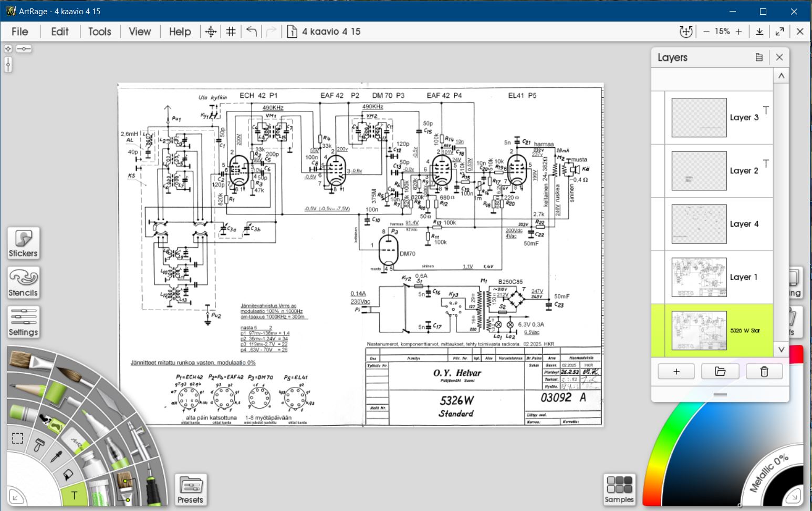The image size is (812, 511).
Task: Click the 15% zoom level value
Action: click(x=722, y=32)
